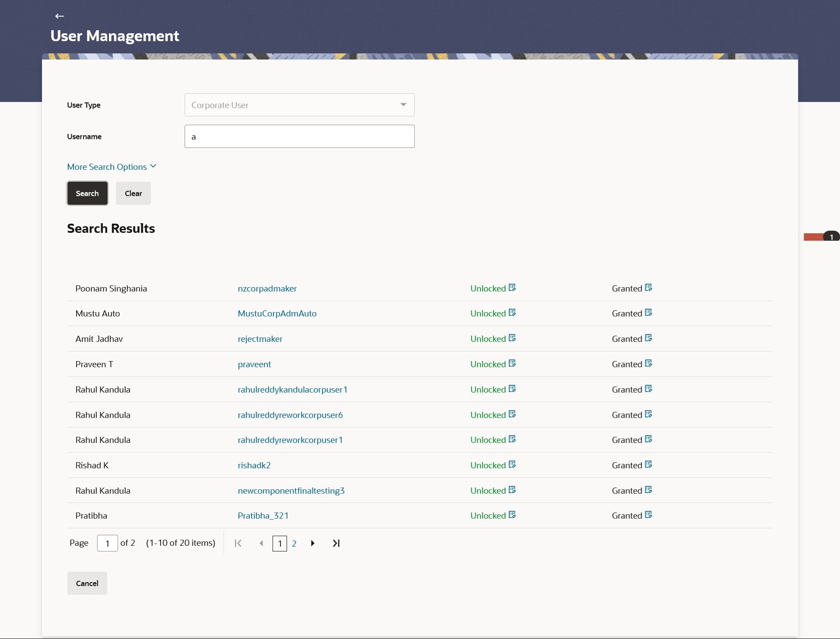Viewport: 840px width, 639px height.
Task: Click the Granted edit icon for Pratibha_321
Action: point(648,515)
